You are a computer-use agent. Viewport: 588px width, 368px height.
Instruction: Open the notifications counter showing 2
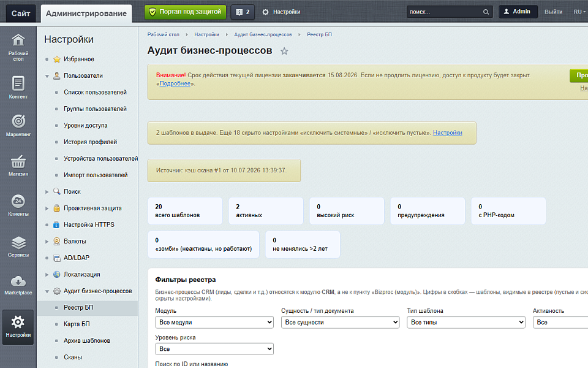[x=243, y=12]
